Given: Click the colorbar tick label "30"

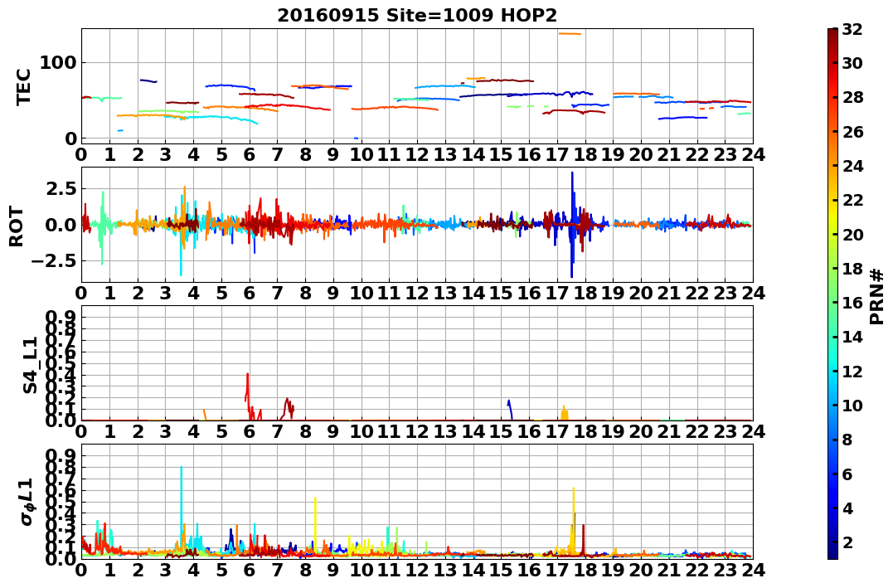Looking at the screenshot, I should tap(852, 63).
